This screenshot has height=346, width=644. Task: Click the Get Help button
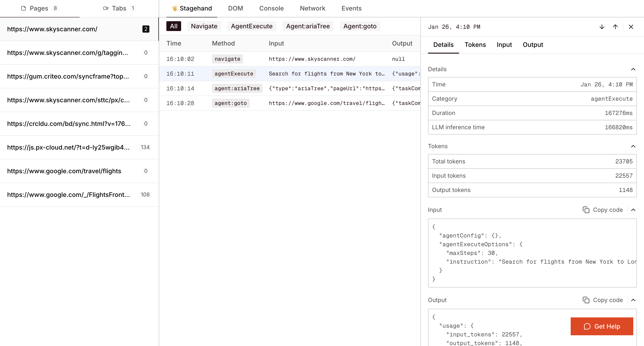point(602,326)
